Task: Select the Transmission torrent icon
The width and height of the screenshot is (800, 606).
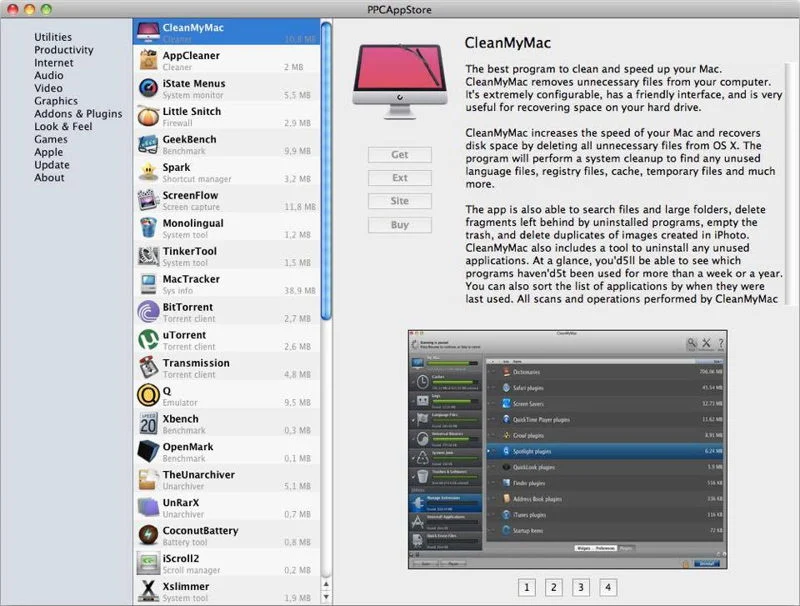Action: pyautogui.click(x=147, y=368)
